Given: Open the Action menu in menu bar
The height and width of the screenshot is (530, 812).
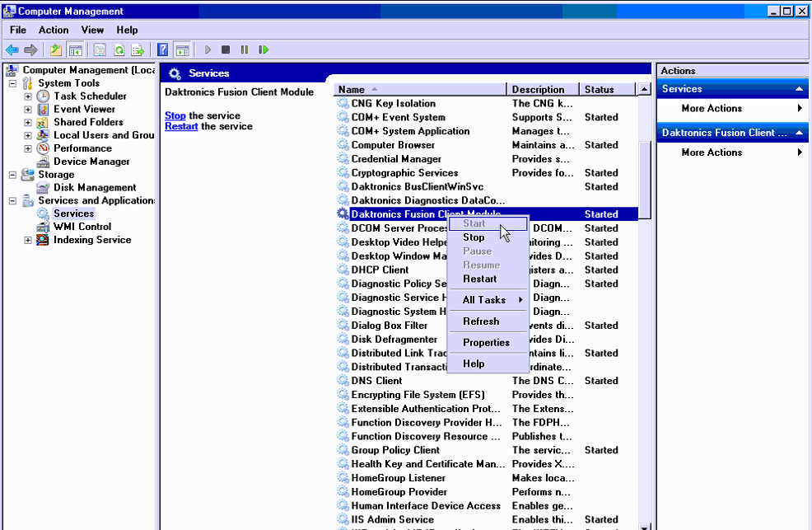Looking at the screenshot, I should [x=54, y=30].
